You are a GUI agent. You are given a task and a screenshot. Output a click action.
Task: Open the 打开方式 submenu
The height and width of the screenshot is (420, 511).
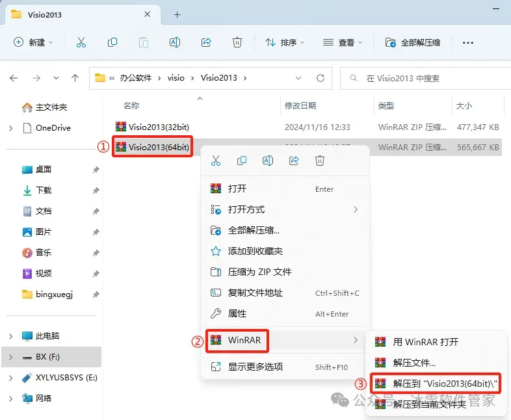click(x=285, y=209)
